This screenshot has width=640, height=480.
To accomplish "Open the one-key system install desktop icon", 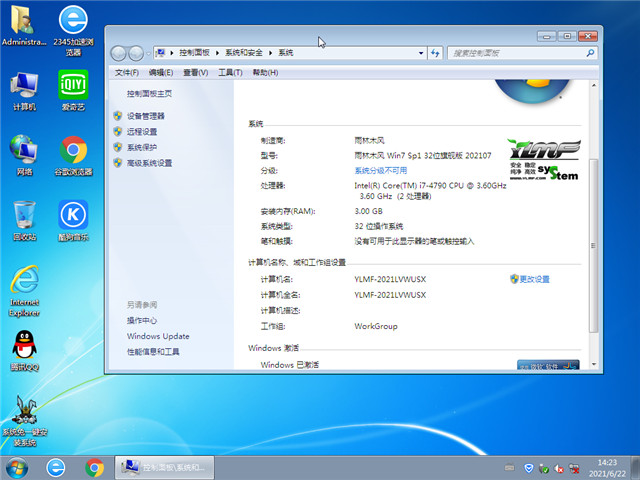I will pos(24,420).
